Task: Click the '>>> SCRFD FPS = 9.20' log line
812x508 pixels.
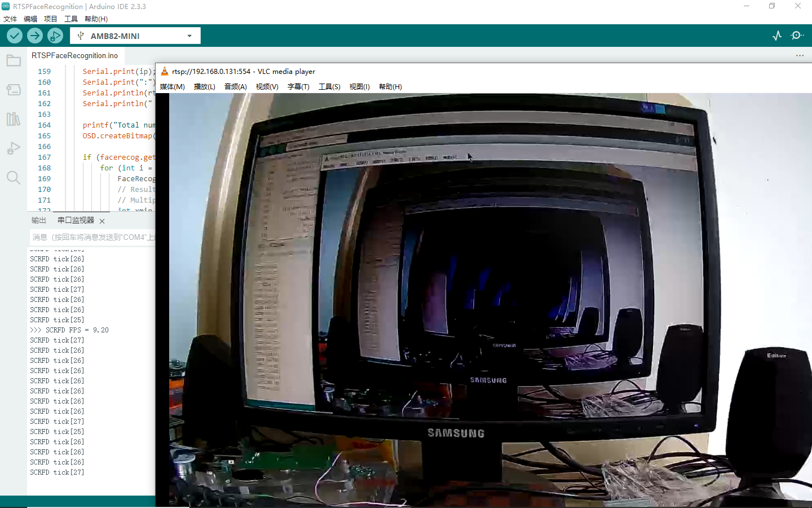Action: (x=69, y=330)
